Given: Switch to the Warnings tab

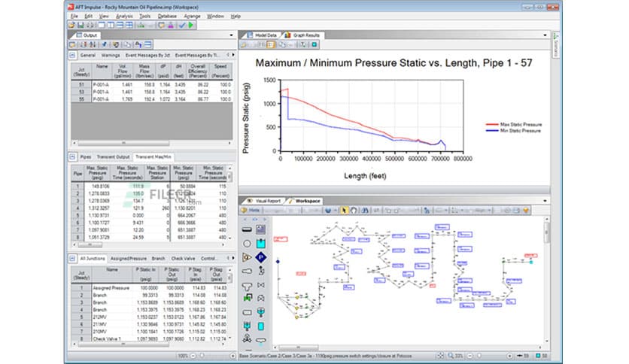Looking at the screenshot, I should coord(111,56).
